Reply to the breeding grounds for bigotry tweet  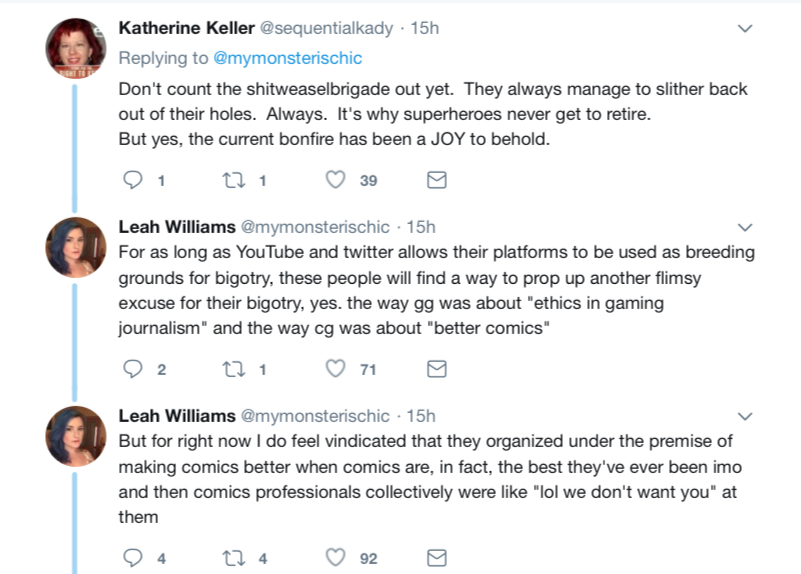133,369
